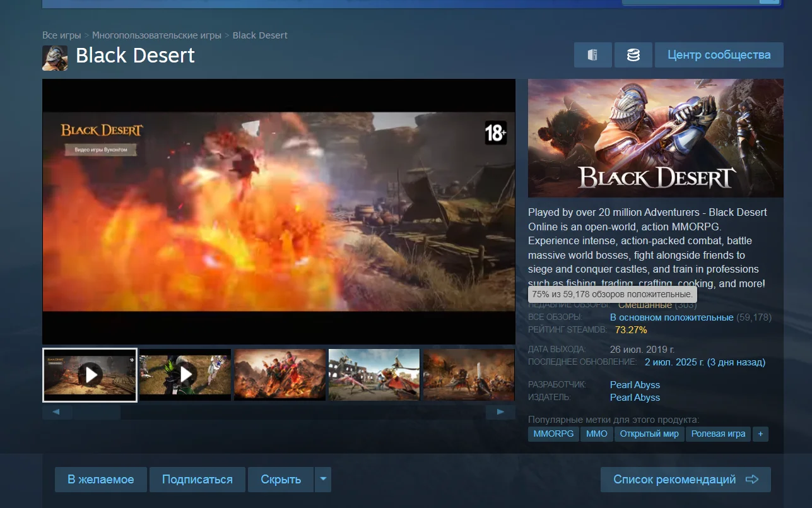
Task: Open the third screenshot thumbnail with red characters
Action: (x=279, y=375)
